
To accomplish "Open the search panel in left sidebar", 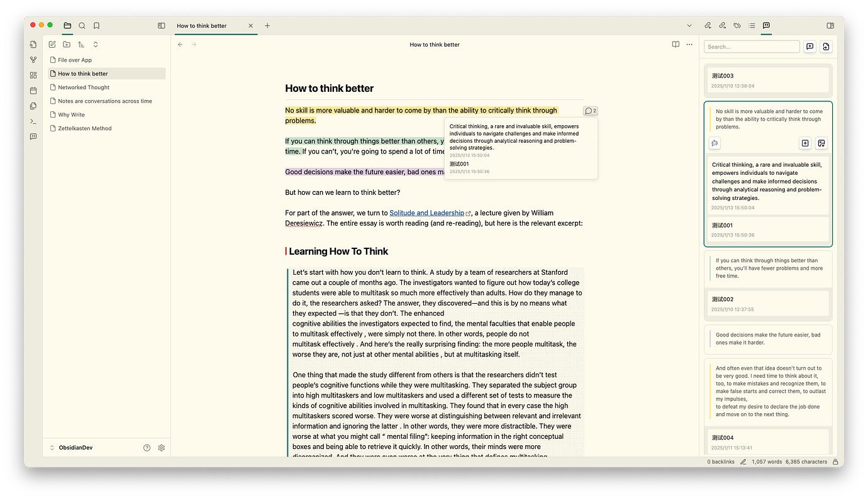I will click(x=82, y=26).
